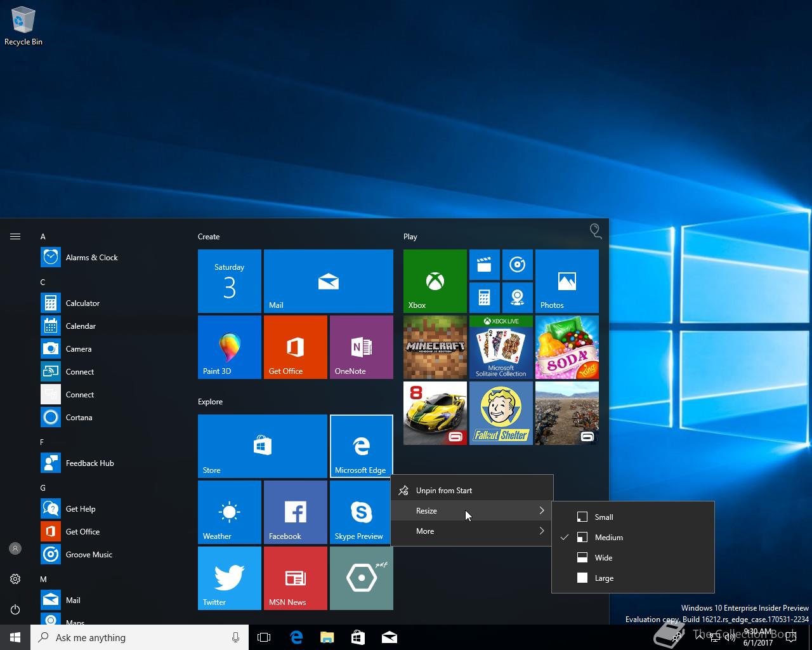Expand the Start hamburger menu

pos(15,237)
